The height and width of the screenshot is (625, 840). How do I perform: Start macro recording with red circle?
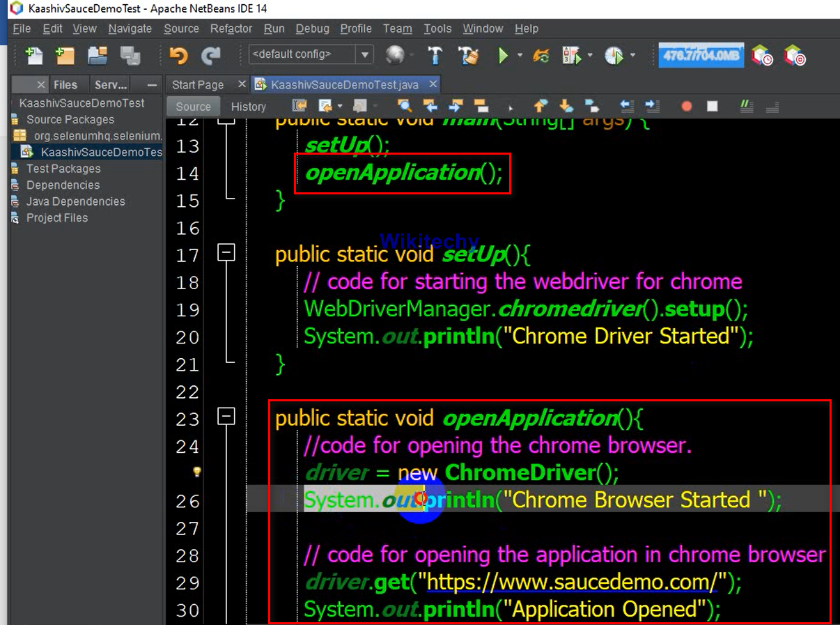coord(687,107)
